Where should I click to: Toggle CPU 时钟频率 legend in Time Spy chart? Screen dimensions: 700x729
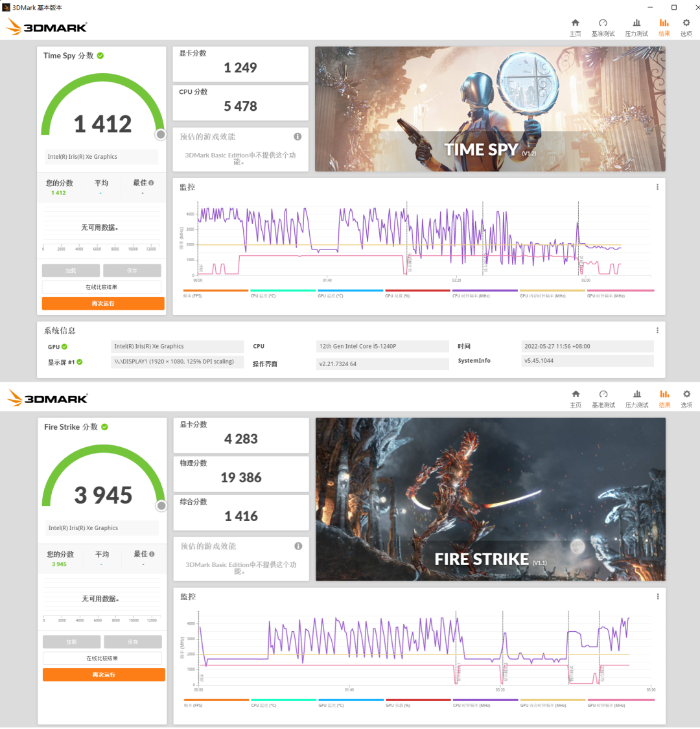[485, 294]
